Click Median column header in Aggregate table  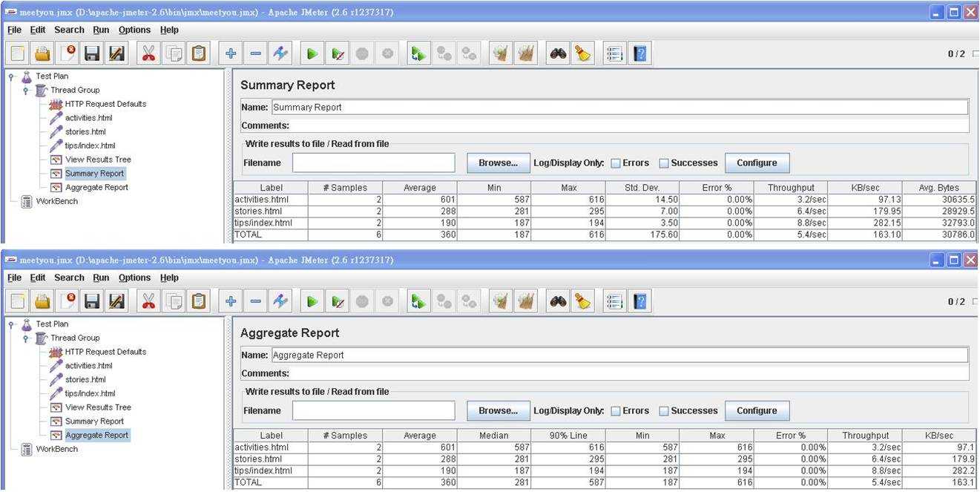[x=494, y=436]
